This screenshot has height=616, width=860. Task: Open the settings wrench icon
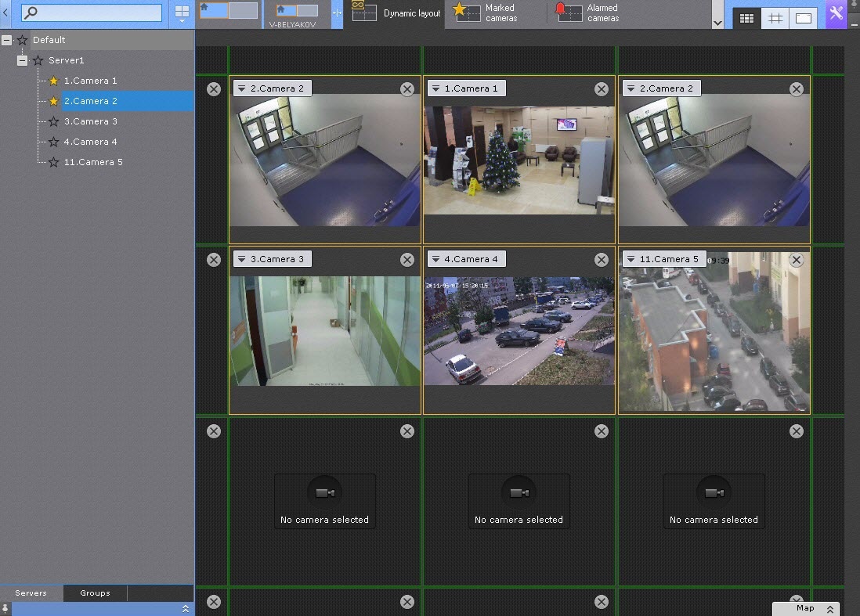click(837, 14)
